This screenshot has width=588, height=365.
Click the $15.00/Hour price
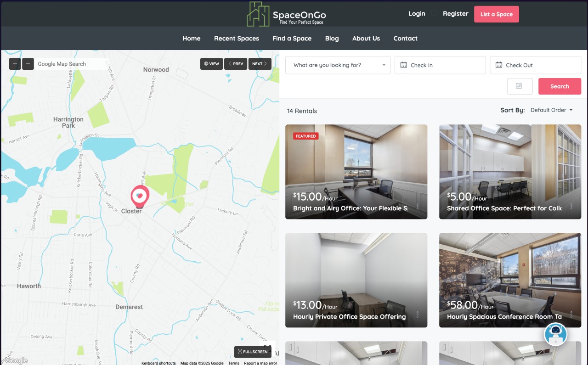[x=316, y=197]
